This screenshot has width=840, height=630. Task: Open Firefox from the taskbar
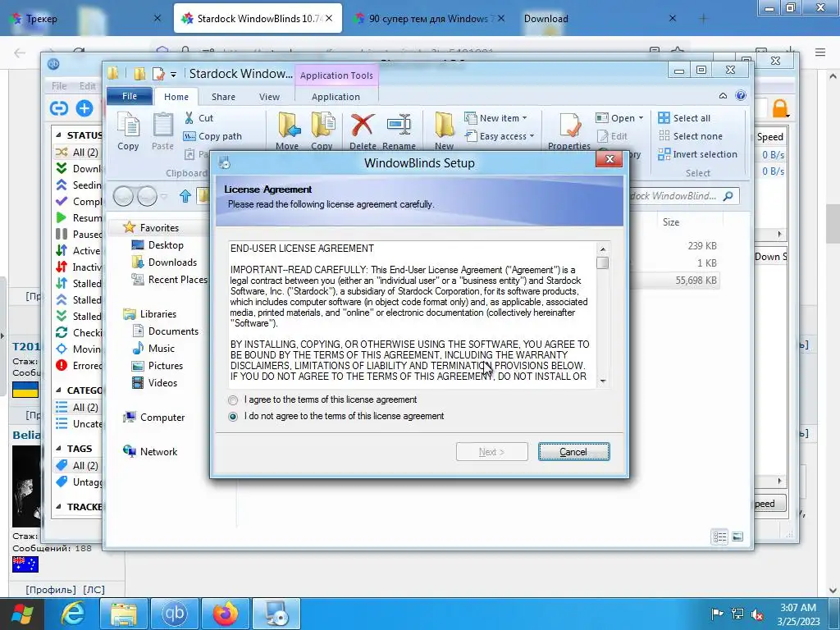(226, 614)
